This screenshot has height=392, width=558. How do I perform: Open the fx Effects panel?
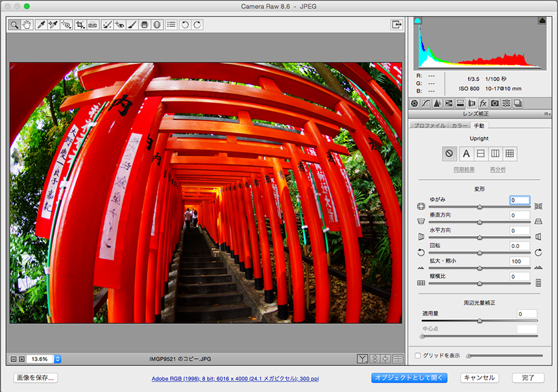click(x=483, y=103)
